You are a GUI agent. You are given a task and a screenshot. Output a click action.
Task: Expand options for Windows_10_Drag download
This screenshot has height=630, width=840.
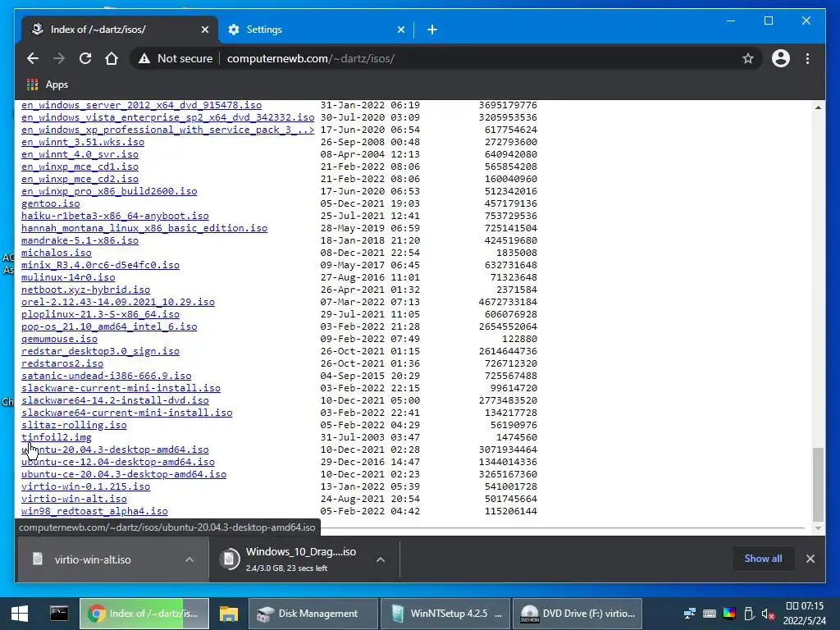381,559
